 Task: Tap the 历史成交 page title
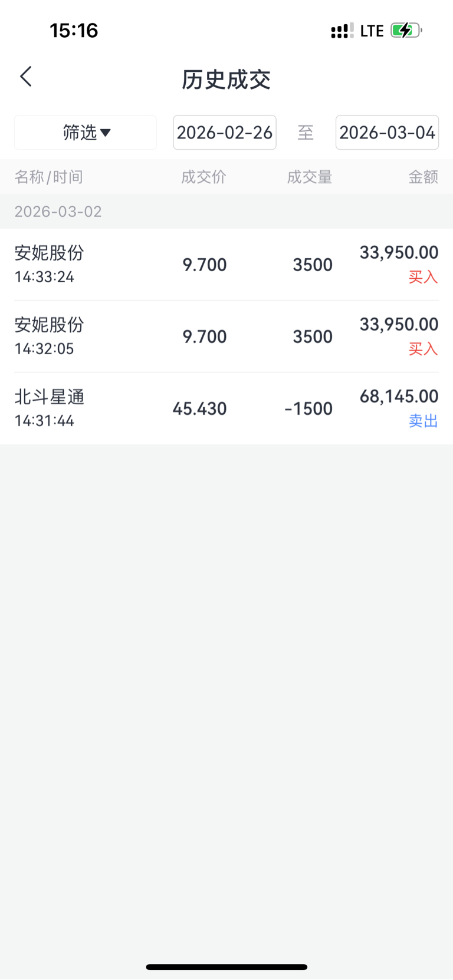226,80
